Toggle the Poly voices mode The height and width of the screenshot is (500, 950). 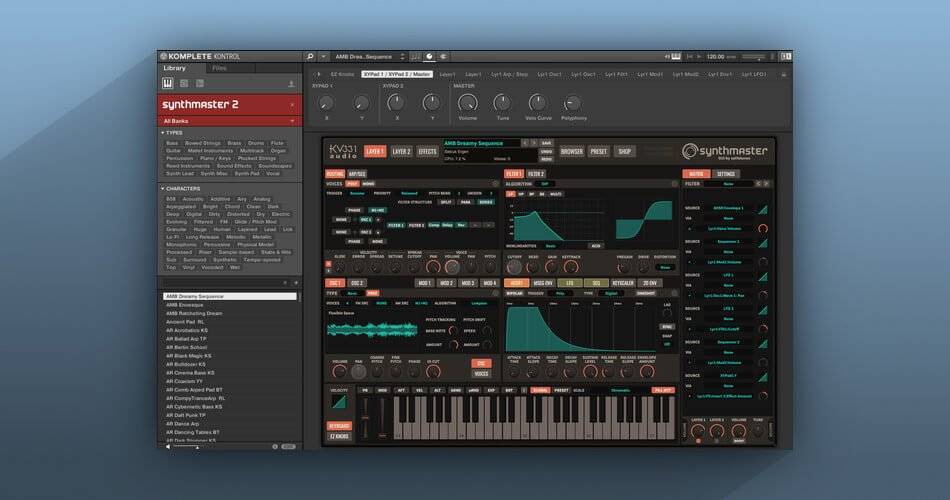[x=353, y=184]
